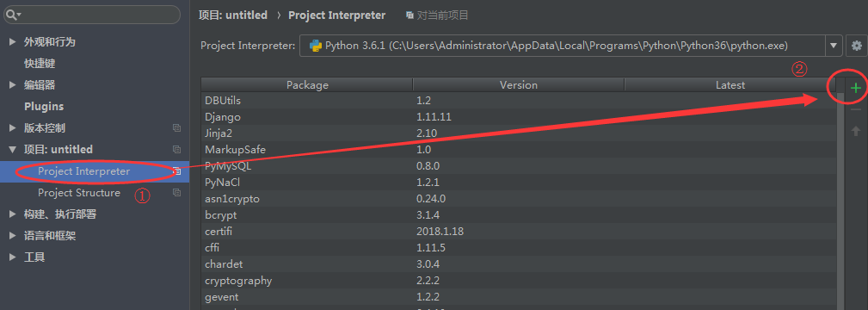
Task: Click the package list vertical scrollbar
Action: (x=840, y=200)
